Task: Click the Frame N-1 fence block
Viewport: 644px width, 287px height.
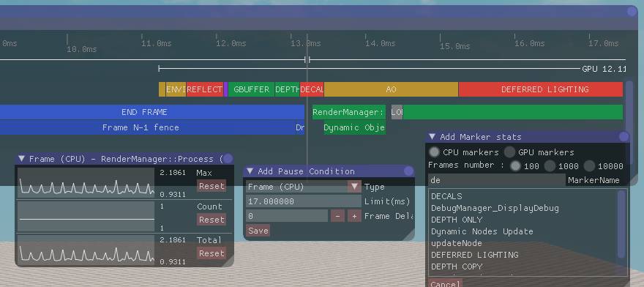Action: click(148, 127)
